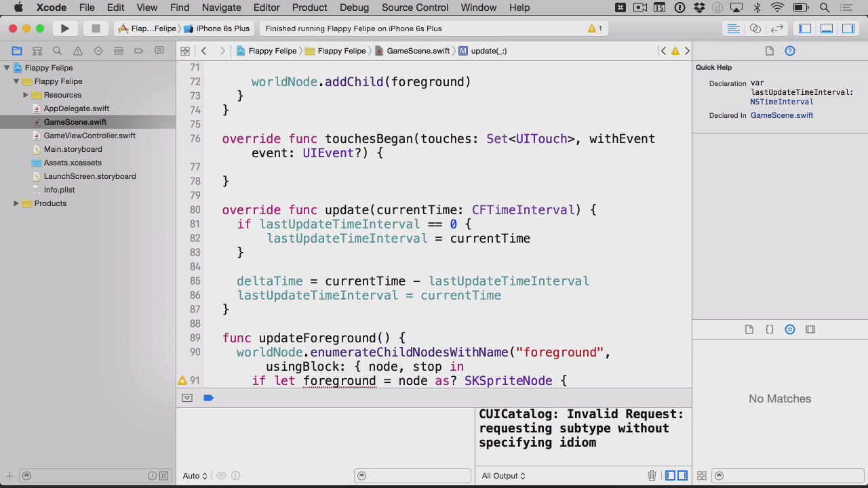Image resolution: width=868 pixels, height=488 pixels.
Task: Click the console filter field
Action: (414, 476)
